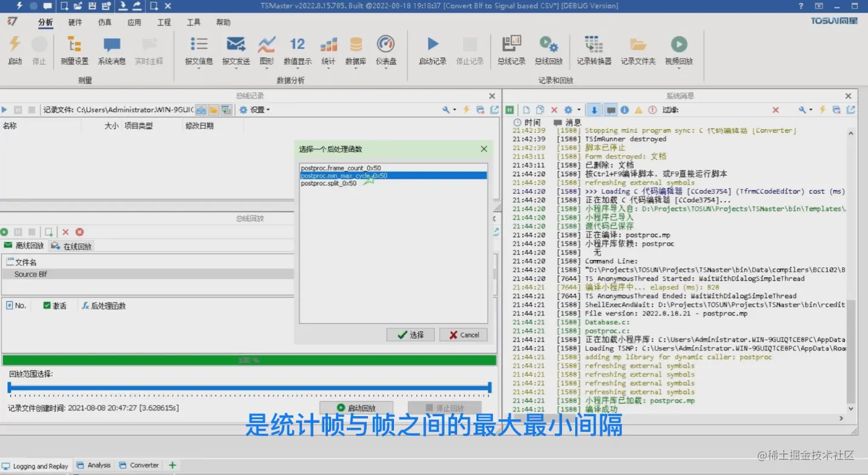Image resolution: width=868 pixels, height=475 pixels.
Task: Switch to the 硬件 (Hardware) ribbon tab
Action: tap(75, 22)
